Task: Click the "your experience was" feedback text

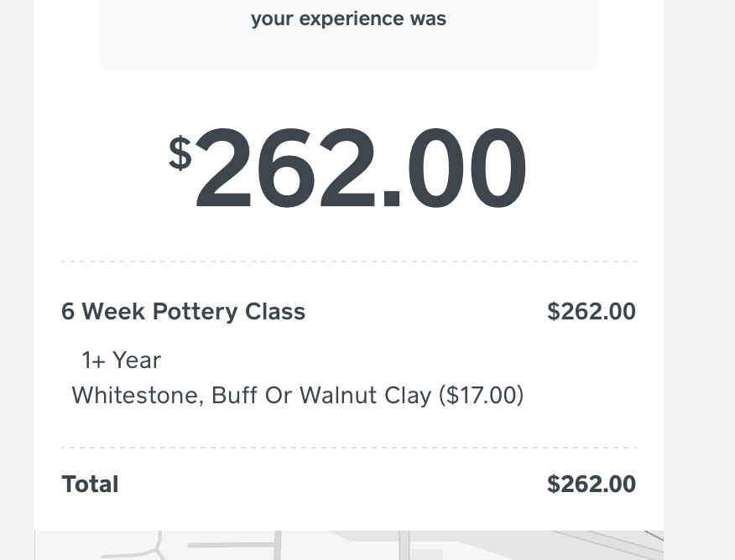Action: (348, 19)
